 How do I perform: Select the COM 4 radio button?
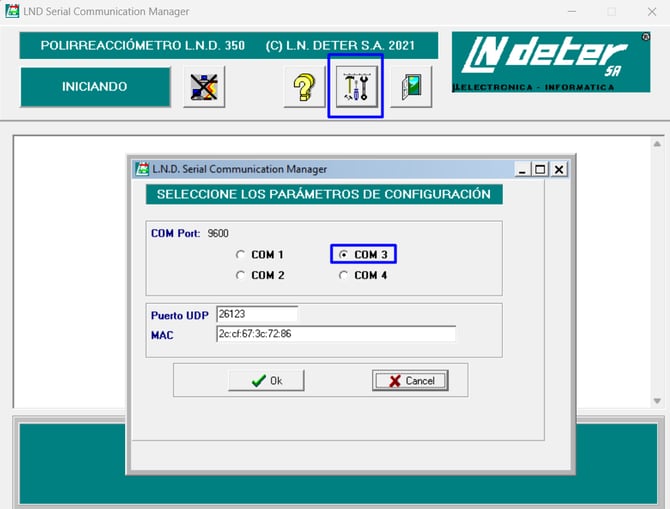point(344,275)
